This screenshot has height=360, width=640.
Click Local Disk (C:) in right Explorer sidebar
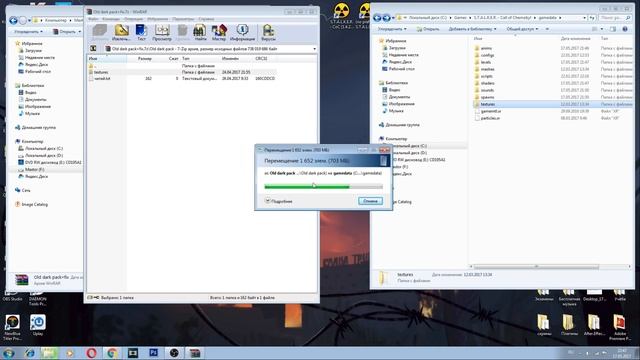[x=409, y=146]
